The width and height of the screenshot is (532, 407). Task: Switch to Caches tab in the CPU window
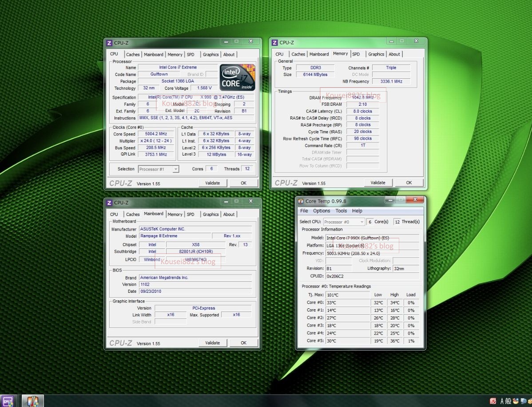pos(133,54)
